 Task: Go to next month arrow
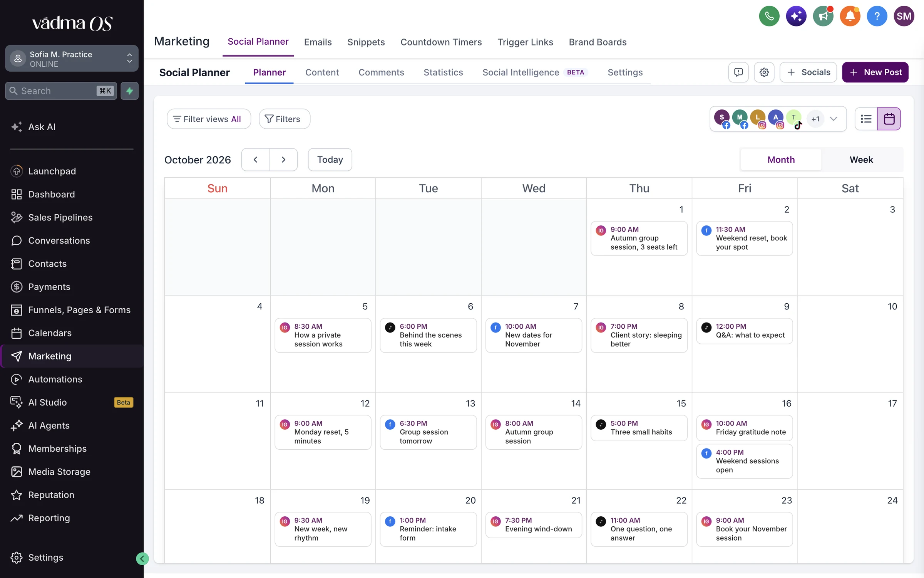(x=283, y=160)
